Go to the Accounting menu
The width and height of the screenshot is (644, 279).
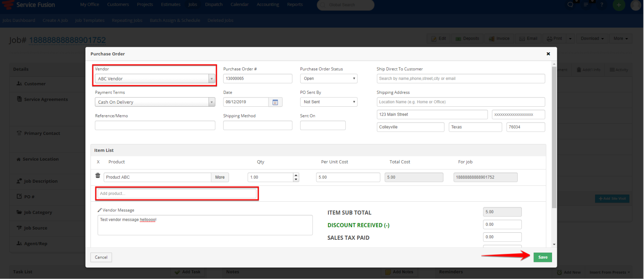(x=268, y=5)
